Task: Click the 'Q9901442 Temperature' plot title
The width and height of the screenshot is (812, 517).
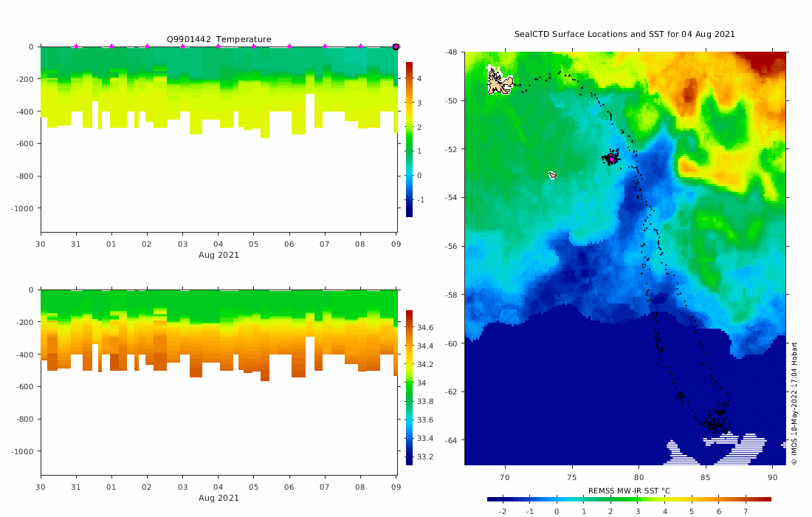Action: (219, 39)
